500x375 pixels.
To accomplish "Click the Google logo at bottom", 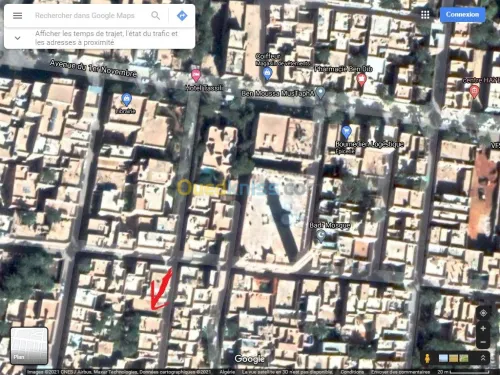I will pyautogui.click(x=249, y=359).
